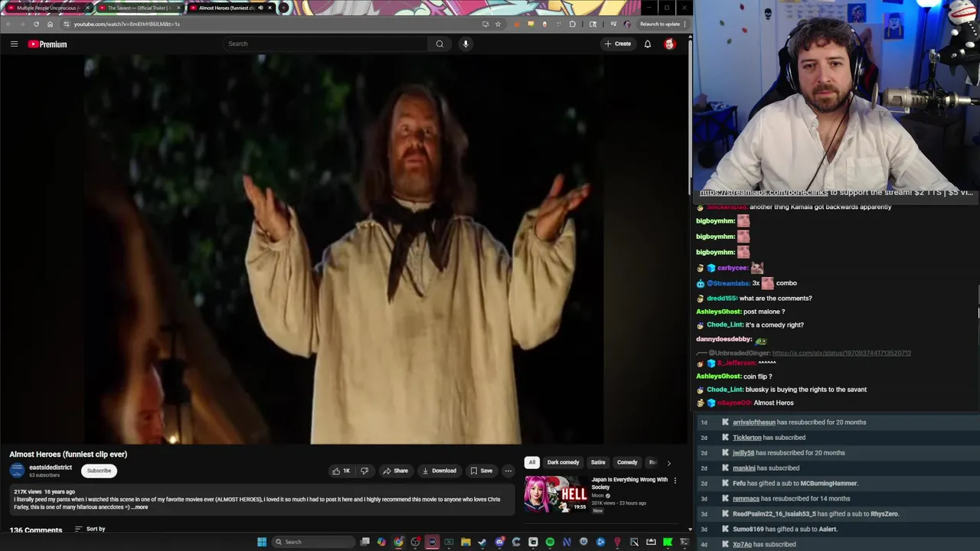Click the 136 Comments heading
This screenshot has height=551, width=980.
(x=35, y=530)
